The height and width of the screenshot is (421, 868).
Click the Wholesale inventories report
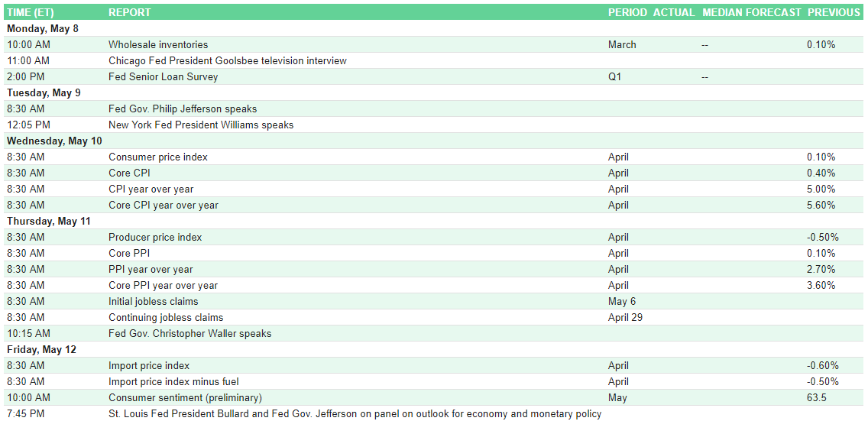(158, 45)
